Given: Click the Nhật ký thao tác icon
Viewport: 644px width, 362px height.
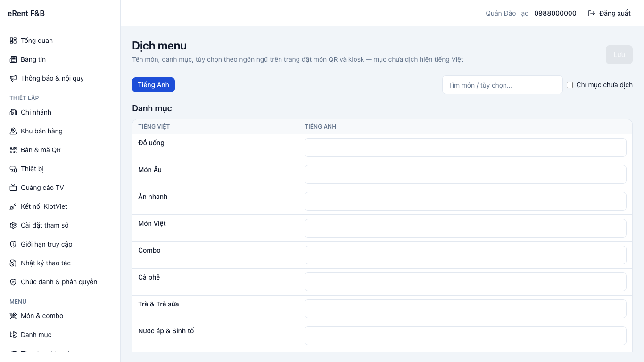Looking at the screenshot, I should point(13,263).
